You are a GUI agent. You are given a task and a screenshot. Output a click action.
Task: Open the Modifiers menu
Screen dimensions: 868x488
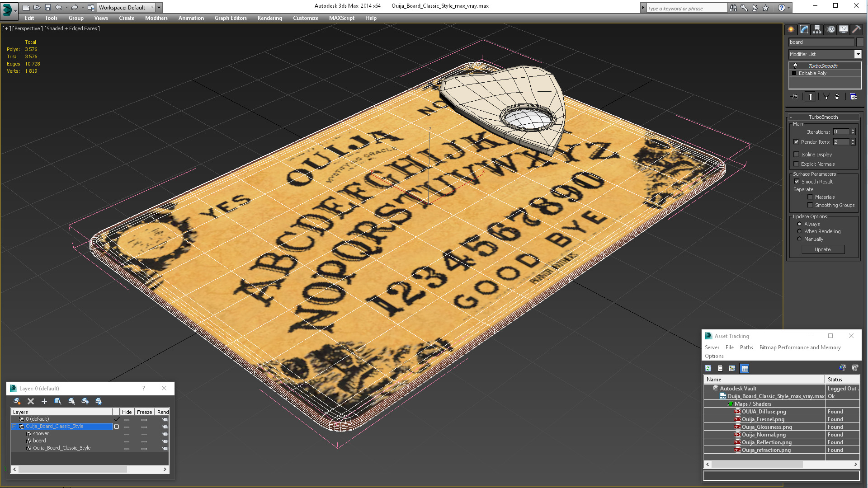pyautogui.click(x=156, y=18)
